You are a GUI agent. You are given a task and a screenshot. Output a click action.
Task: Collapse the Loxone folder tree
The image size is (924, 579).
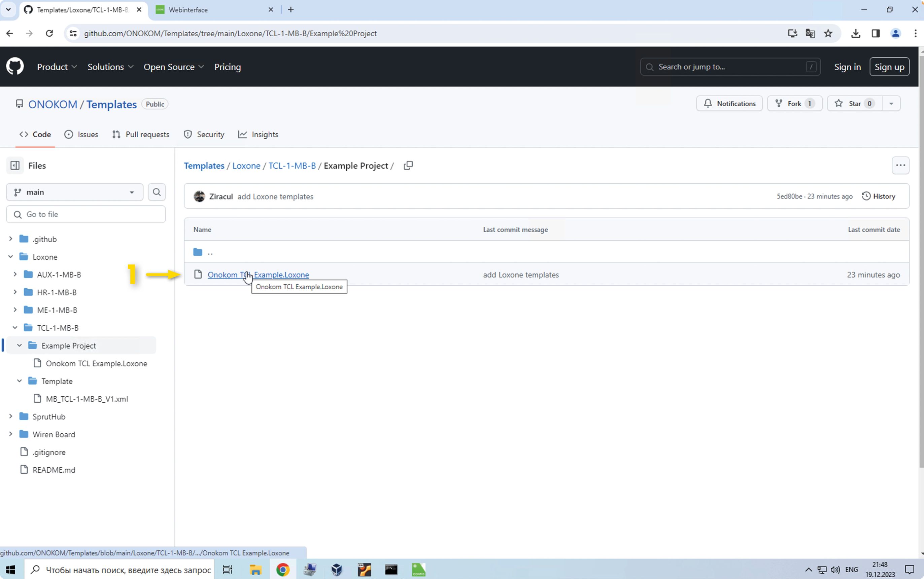[x=11, y=257]
